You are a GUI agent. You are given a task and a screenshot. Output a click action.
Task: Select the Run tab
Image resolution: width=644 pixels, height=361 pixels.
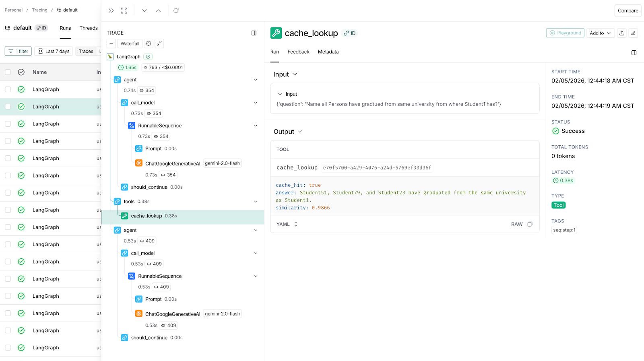tap(275, 52)
